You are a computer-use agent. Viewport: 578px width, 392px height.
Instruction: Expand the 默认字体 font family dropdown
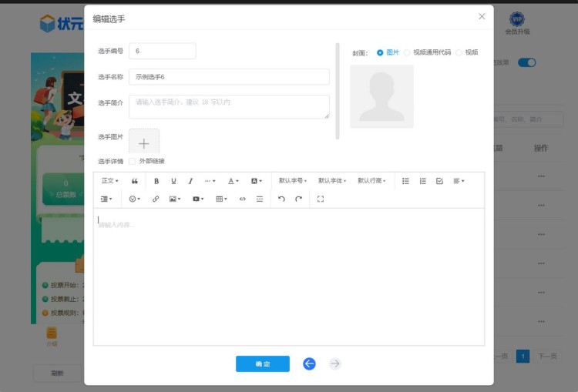(332, 181)
